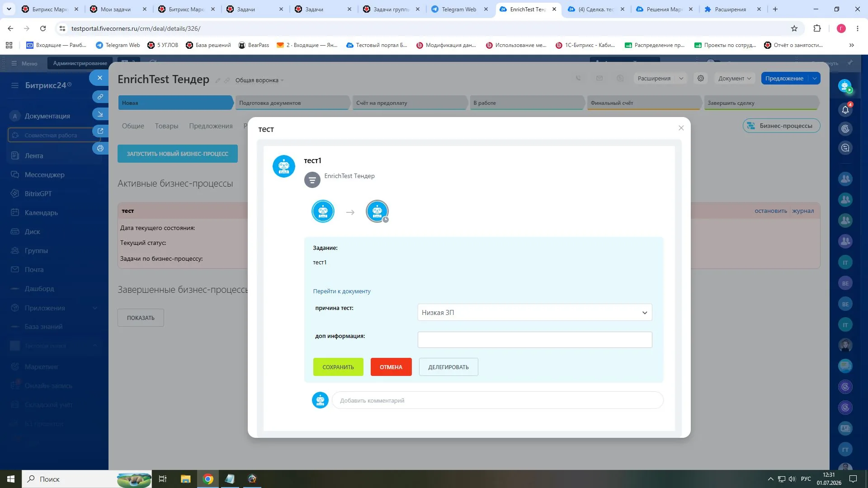Bookmark this page with star icon

[x=794, y=28]
